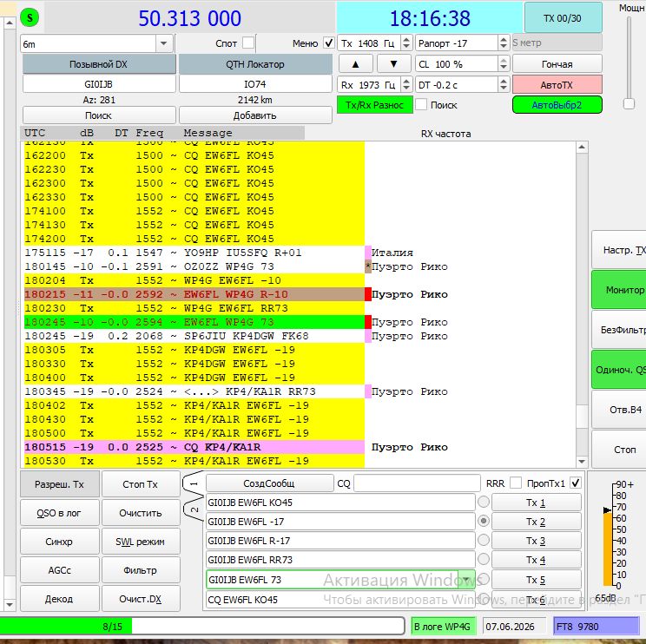Click the DX callsign field GI0IJB
Viewport: 646px width, 644px height.
coord(99,84)
